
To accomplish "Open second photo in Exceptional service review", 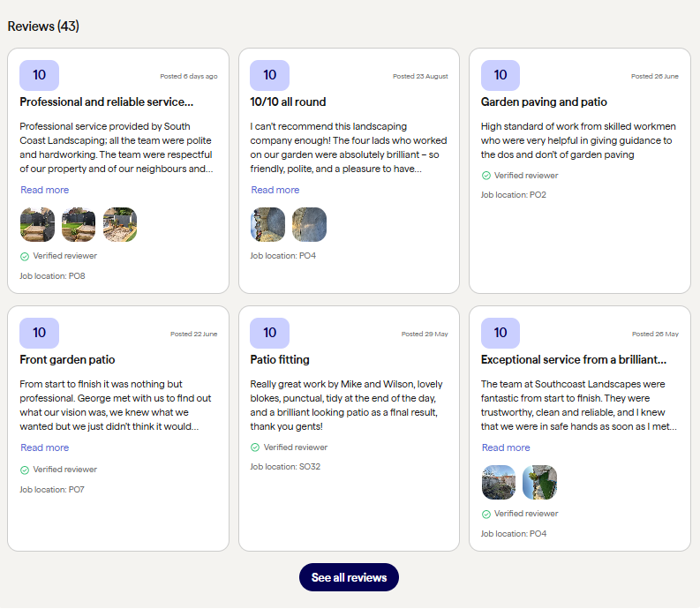I will pyautogui.click(x=539, y=483).
